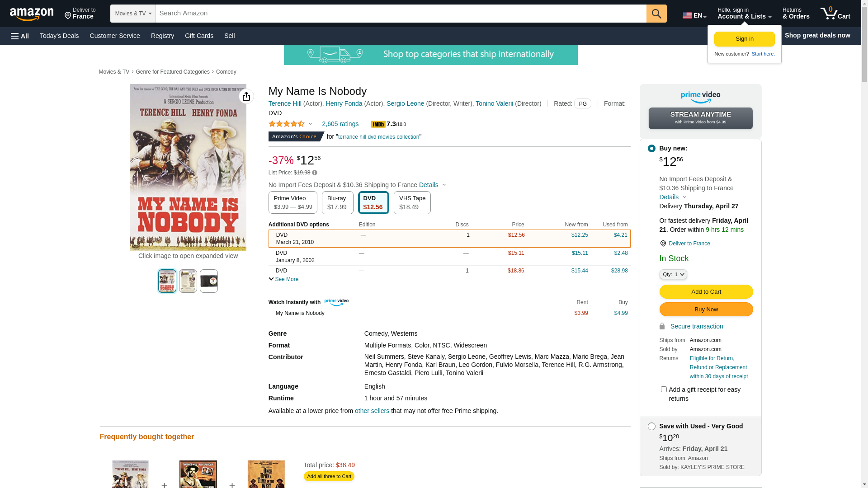The image size is (868, 488).
Task: Click the list price info icon
Action: [315, 173]
